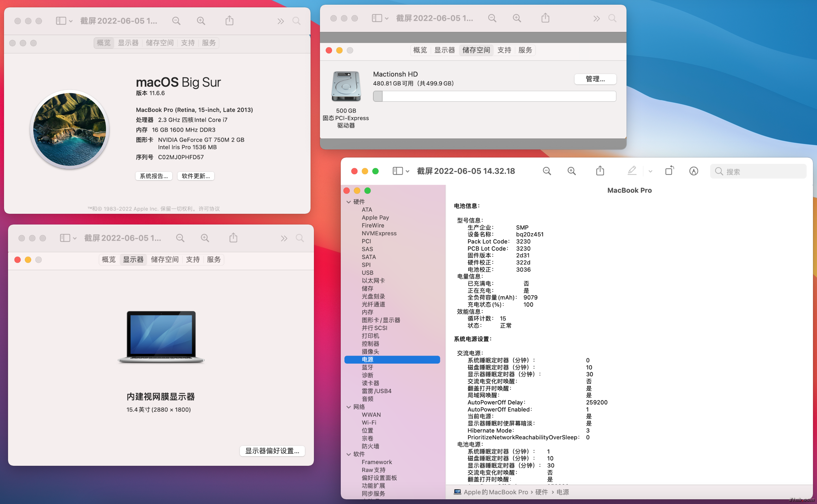
Task: Click the rotate icon in Preview toolbar
Action: point(669,171)
